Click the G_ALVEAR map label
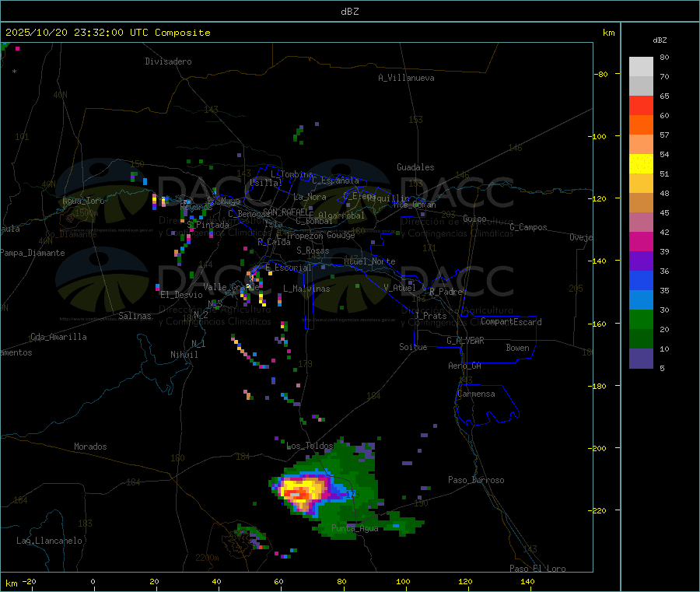700x592 pixels. [x=465, y=341]
